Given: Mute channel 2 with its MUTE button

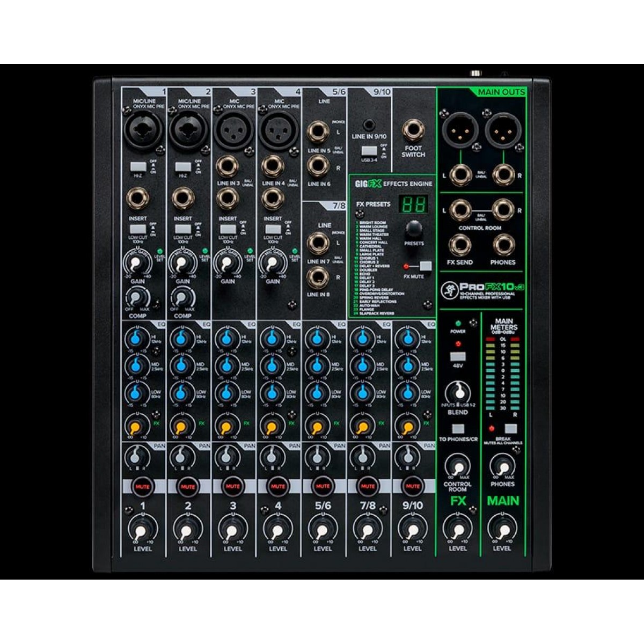Looking at the screenshot, I should (x=188, y=486).
